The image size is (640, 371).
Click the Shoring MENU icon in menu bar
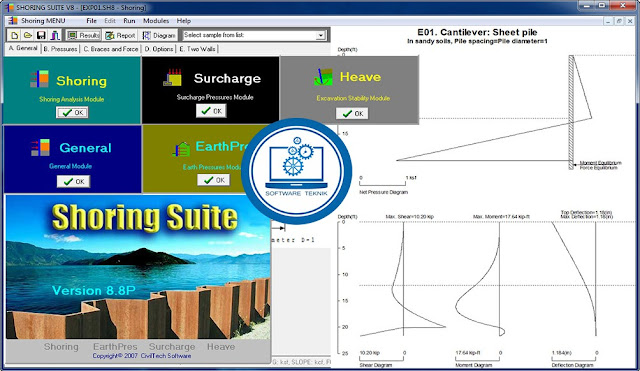pyautogui.click(x=13, y=21)
